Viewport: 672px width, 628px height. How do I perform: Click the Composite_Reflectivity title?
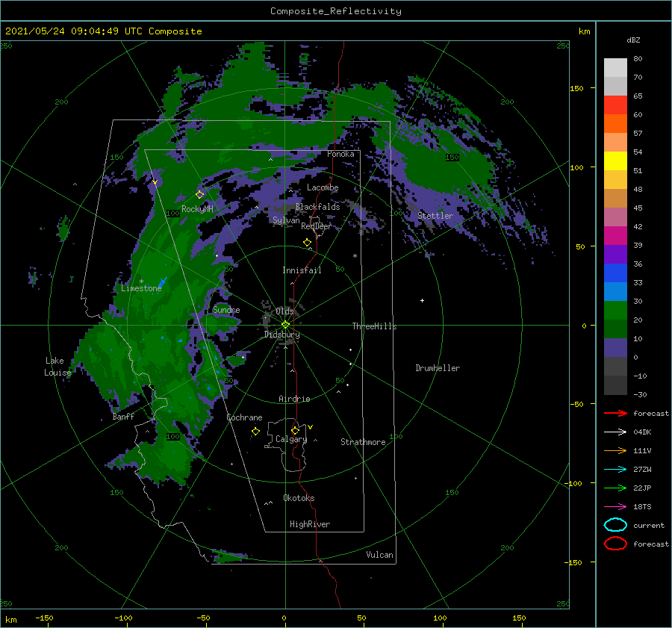click(x=336, y=11)
